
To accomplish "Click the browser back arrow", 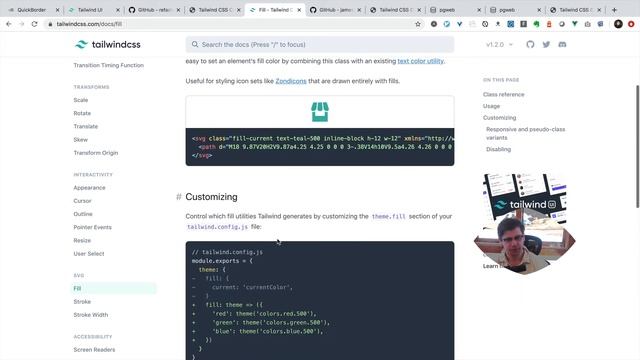I will pos(9,24).
